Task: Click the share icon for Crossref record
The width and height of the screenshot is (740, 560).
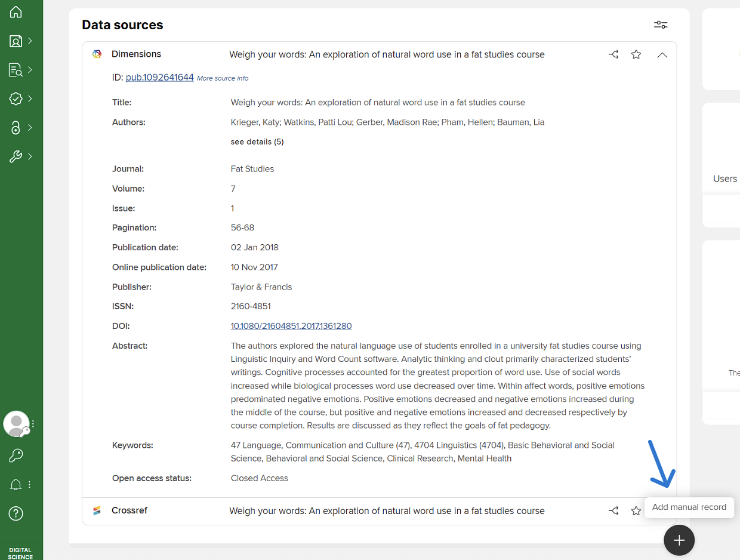Action: [x=613, y=511]
